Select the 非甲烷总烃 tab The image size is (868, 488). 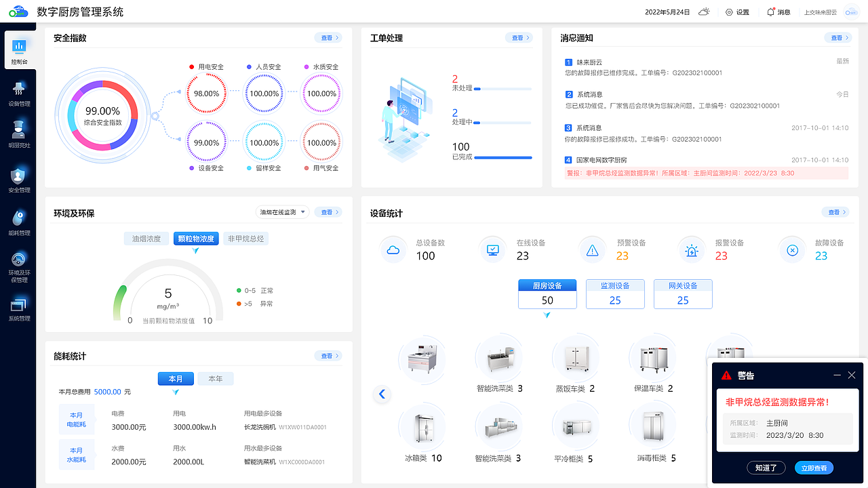click(245, 239)
